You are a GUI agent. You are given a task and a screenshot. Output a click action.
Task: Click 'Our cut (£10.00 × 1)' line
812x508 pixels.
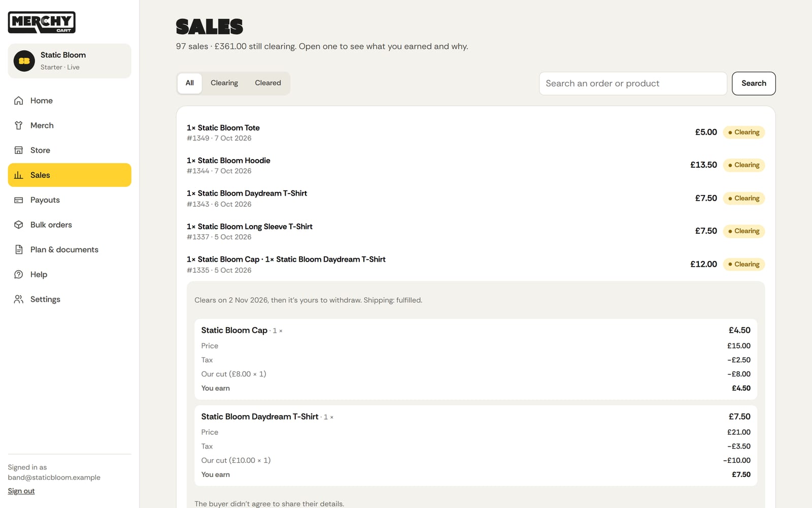236,460
